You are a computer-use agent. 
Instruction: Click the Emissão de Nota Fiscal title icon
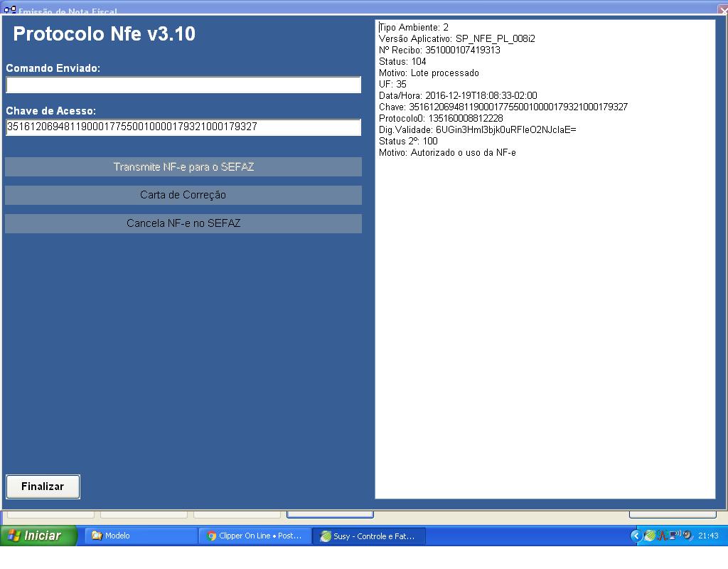(x=10, y=10)
